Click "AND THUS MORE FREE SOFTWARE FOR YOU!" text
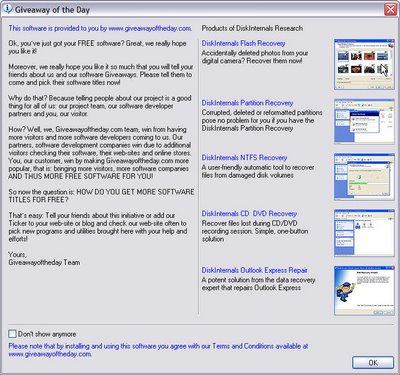The image size is (400, 375). pyautogui.click(x=81, y=176)
